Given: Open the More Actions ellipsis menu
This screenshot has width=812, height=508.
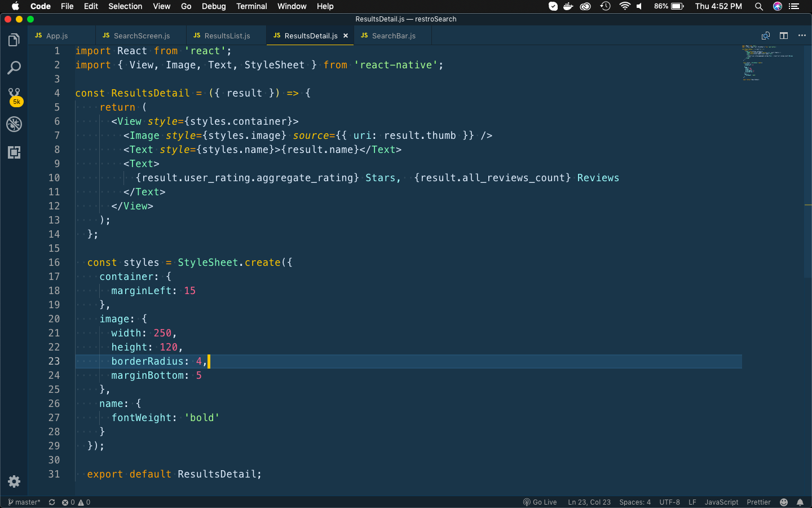Looking at the screenshot, I should (x=802, y=36).
